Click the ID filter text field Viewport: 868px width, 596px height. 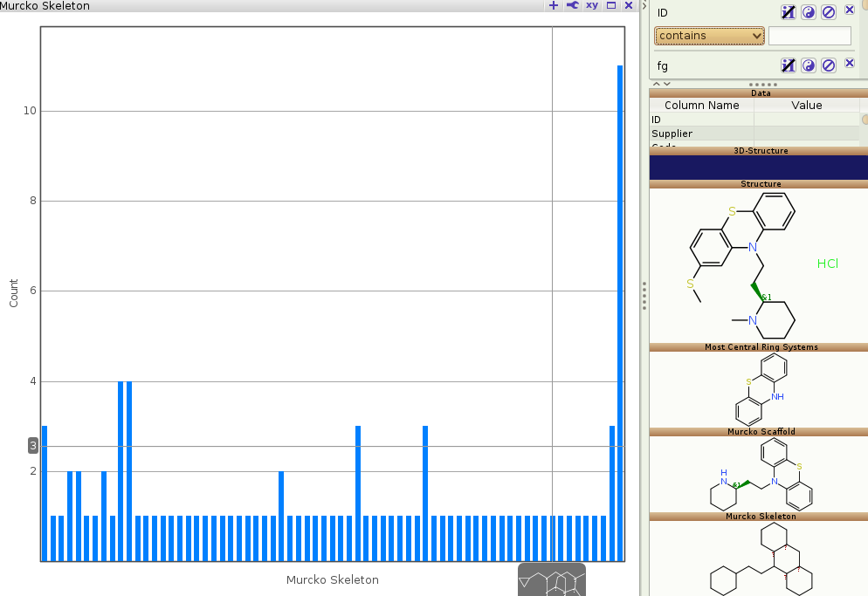click(x=809, y=36)
